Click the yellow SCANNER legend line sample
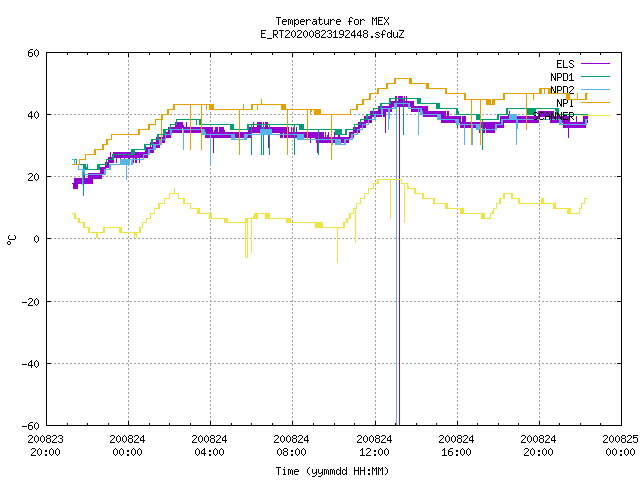This screenshot has height=480, width=640. click(595, 116)
